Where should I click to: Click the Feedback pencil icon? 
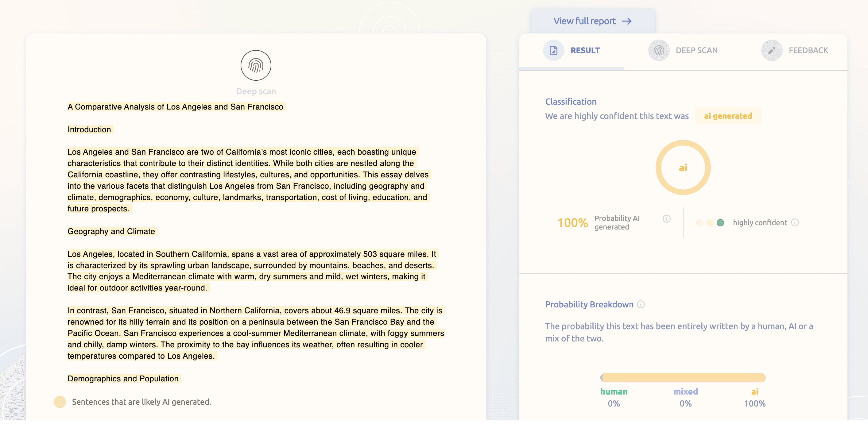pyautogui.click(x=771, y=51)
